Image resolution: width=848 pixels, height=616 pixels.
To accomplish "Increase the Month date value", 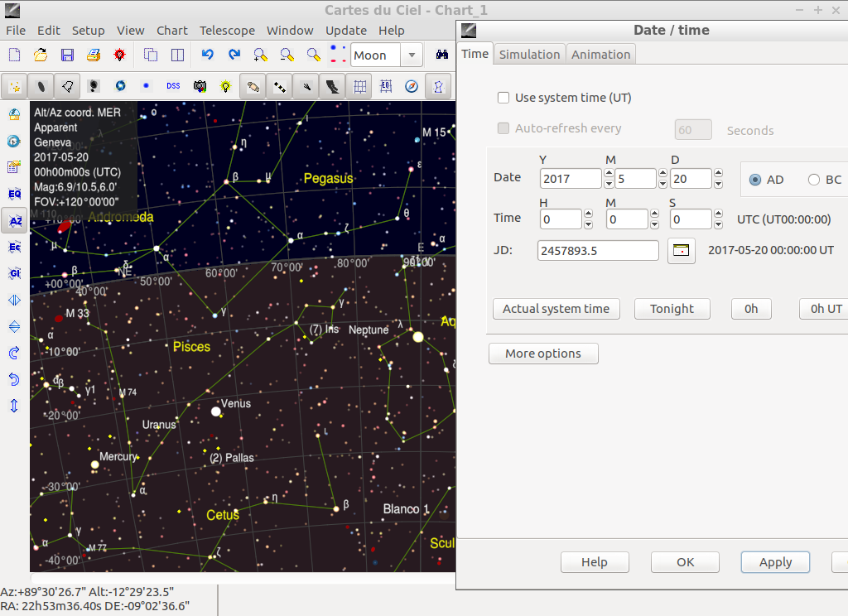I will pos(662,174).
